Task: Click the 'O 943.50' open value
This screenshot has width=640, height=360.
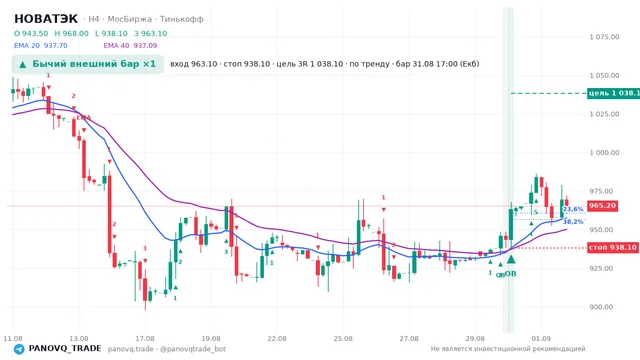Action: (x=31, y=33)
